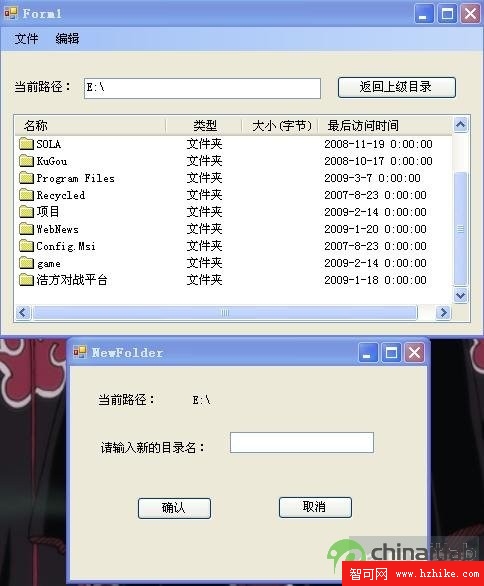Focus the new directory name field
Viewport: 484px width, 586px height.
pyautogui.click(x=302, y=442)
